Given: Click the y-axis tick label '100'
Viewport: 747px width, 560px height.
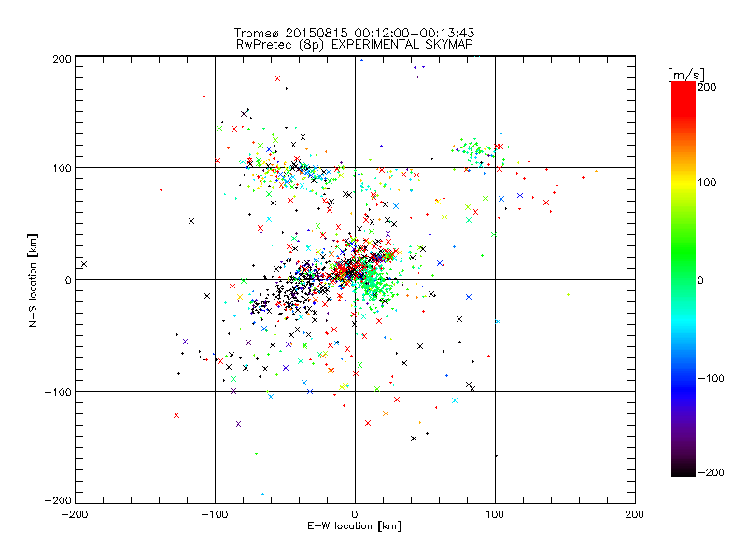Looking at the screenshot, I should coord(62,168).
